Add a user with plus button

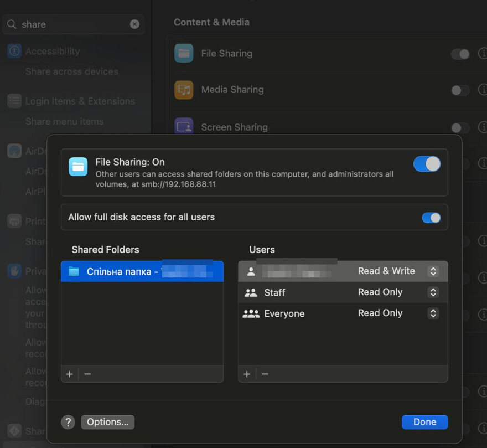tap(247, 374)
